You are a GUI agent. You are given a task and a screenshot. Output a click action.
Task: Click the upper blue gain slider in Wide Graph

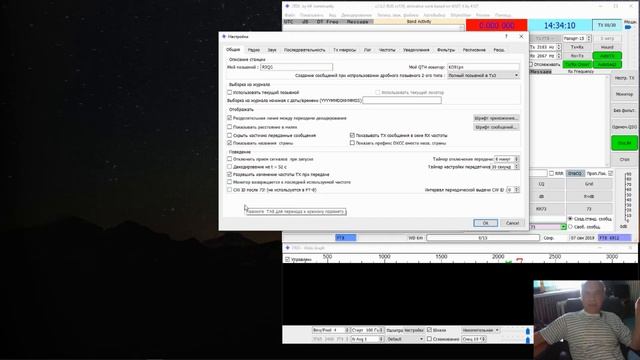[x=528, y=331]
